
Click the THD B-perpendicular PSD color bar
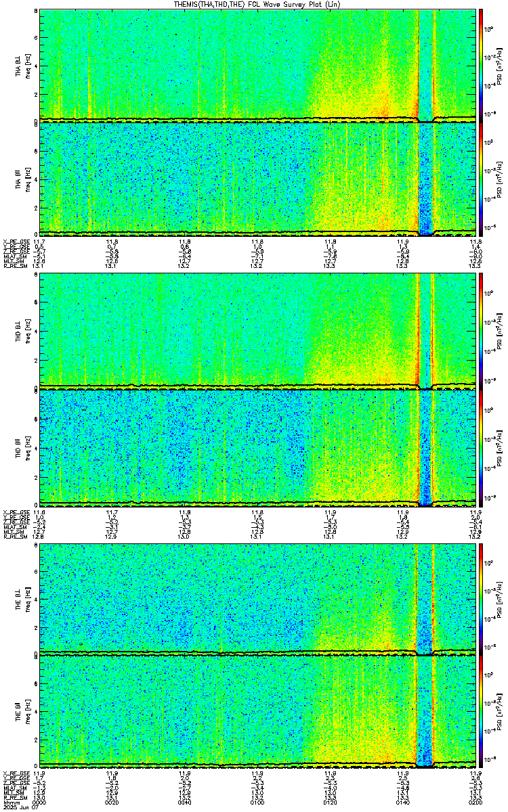coord(481,330)
